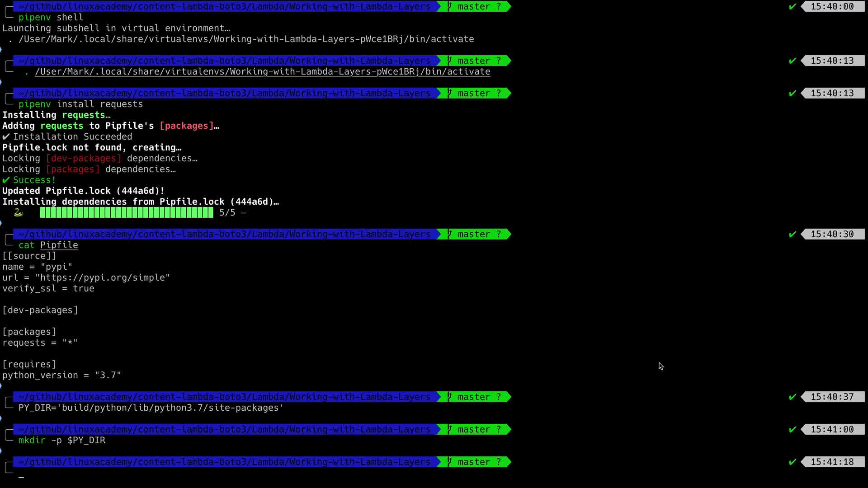Click the green 5/5 installation progress bar

(x=127, y=212)
